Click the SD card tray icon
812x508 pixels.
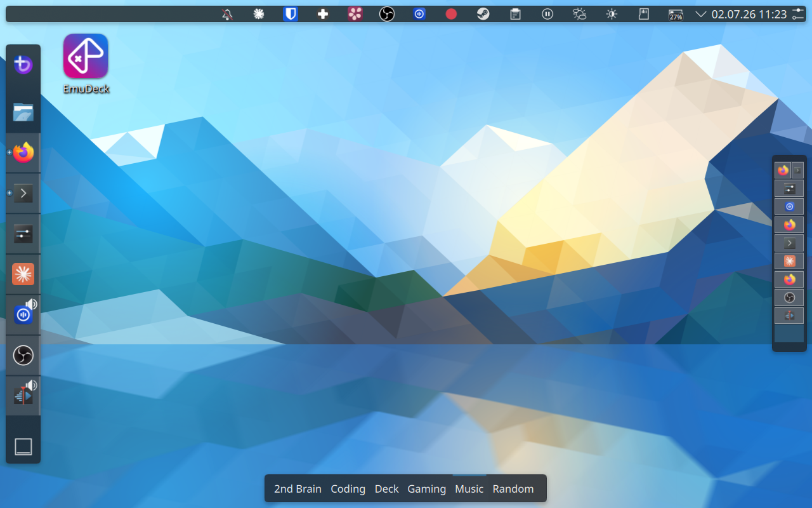click(x=643, y=14)
